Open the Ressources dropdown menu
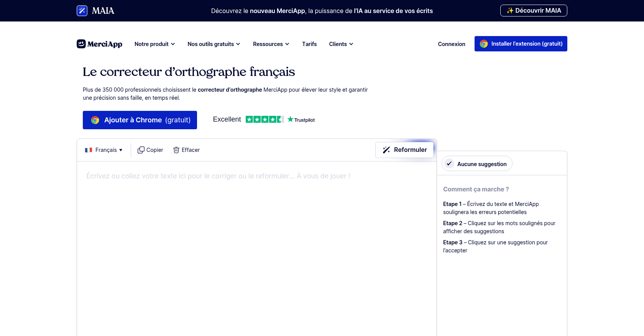 tap(271, 44)
